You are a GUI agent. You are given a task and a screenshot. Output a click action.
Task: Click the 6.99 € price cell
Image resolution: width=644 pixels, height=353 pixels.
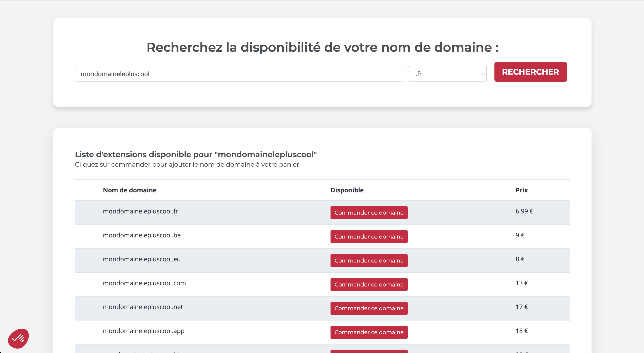[x=524, y=211]
